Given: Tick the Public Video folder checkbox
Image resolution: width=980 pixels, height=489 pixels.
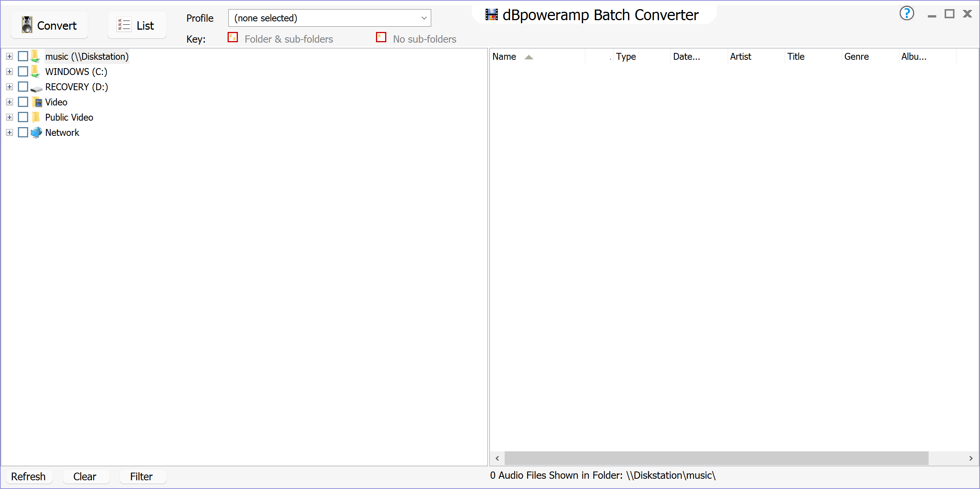Looking at the screenshot, I should [23, 117].
